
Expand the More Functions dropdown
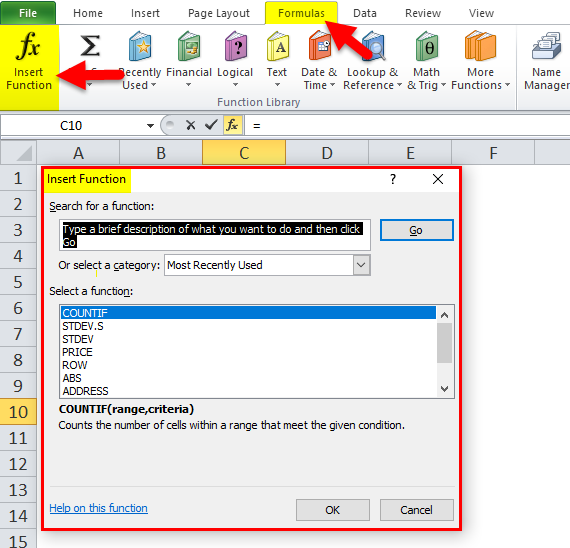481,79
